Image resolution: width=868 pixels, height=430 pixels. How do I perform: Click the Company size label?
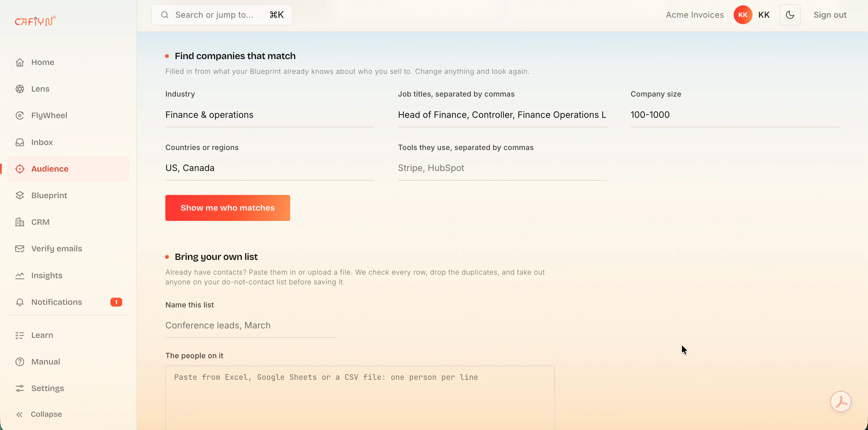[x=656, y=94]
